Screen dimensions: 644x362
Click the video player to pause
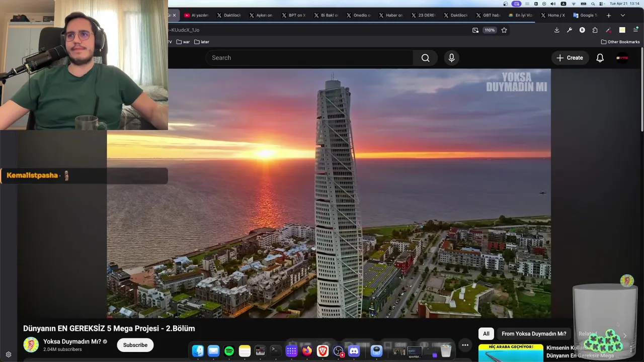(329, 193)
